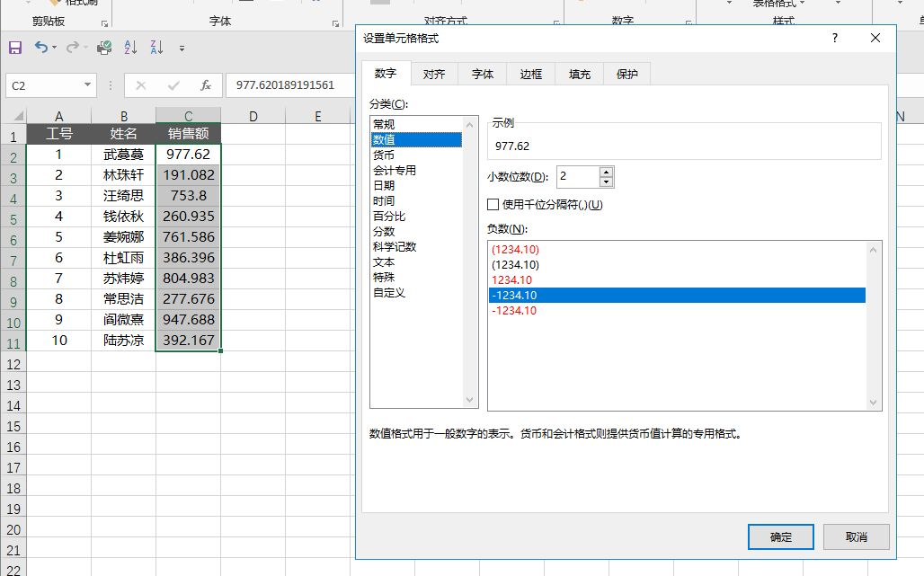Click the Undo arrow icon
Image resolution: width=924 pixels, height=576 pixels.
click(40, 48)
